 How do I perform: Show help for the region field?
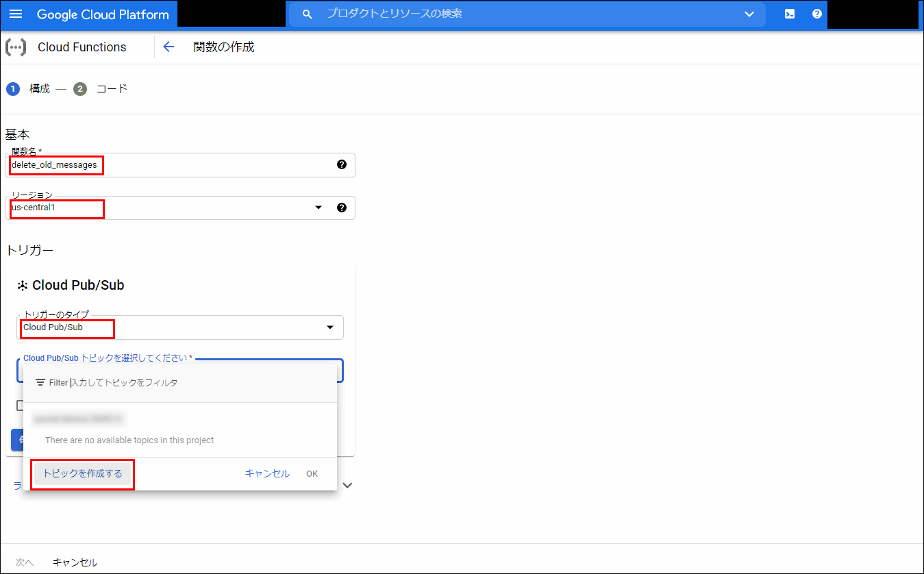pos(342,208)
